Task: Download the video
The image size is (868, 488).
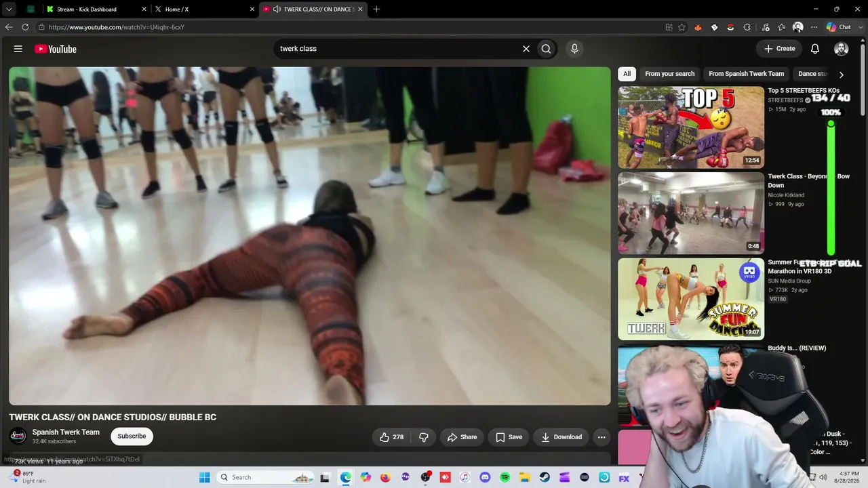Action: tap(561, 437)
